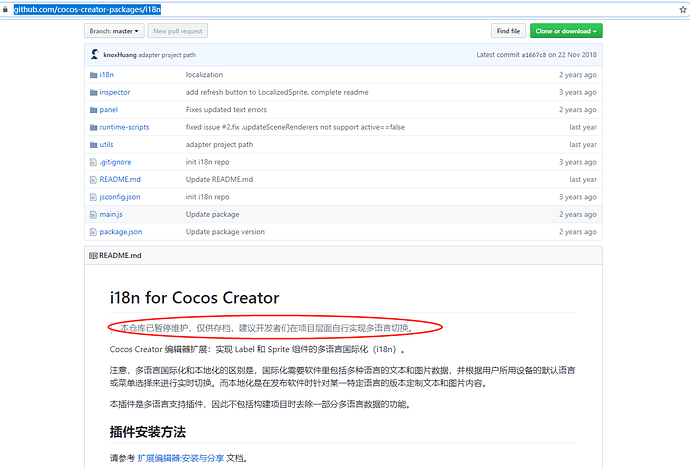This screenshot has height=470, width=690.
Task: Click the New pull request button
Action: [178, 31]
